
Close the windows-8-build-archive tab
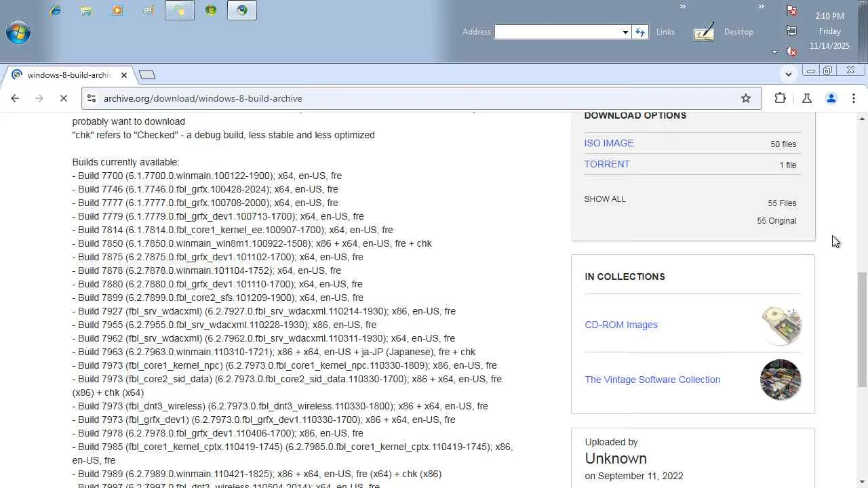click(124, 75)
